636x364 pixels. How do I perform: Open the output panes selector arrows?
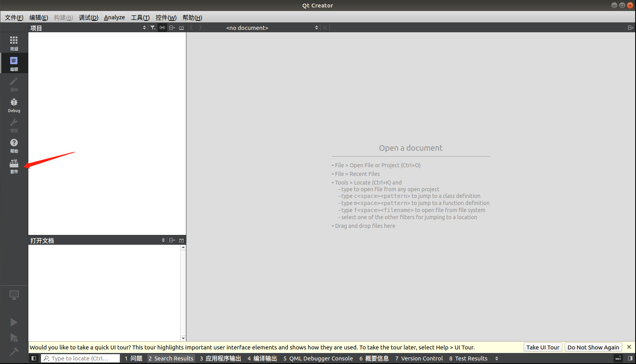pos(497,358)
